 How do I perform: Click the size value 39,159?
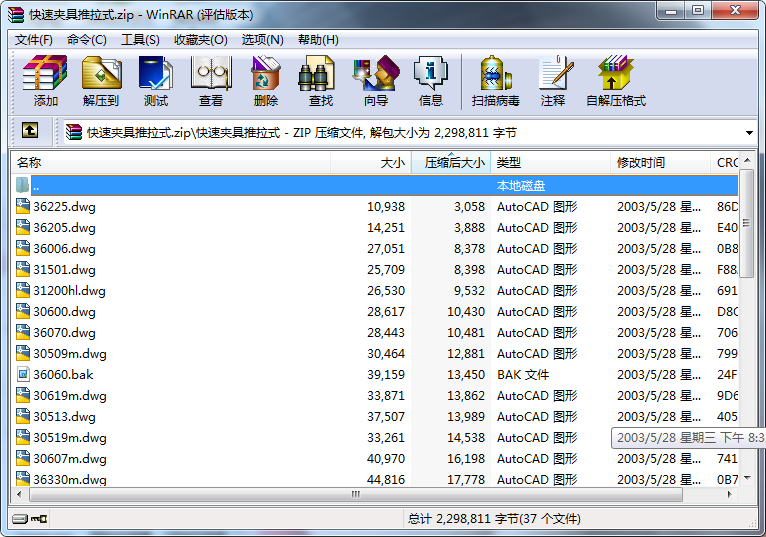(386, 375)
